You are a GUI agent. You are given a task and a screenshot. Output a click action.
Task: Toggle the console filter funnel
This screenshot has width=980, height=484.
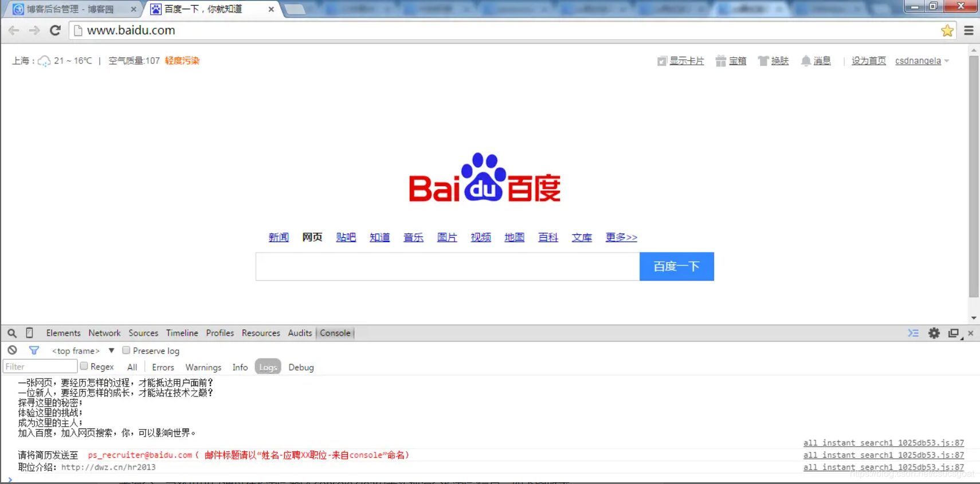(x=34, y=350)
